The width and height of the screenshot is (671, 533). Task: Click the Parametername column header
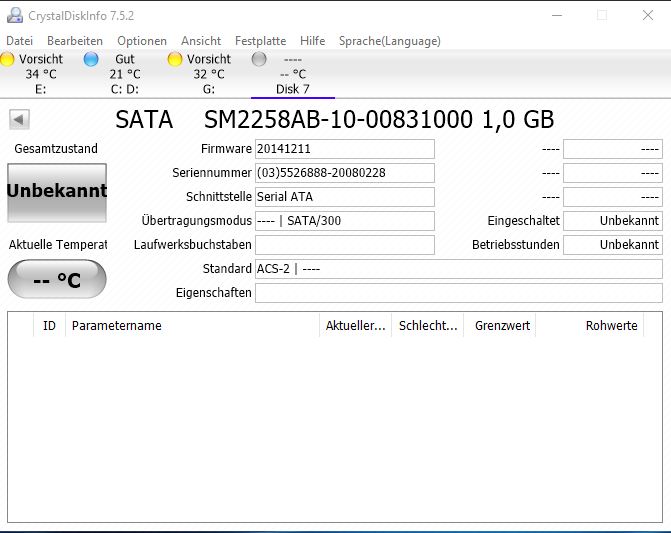192,326
